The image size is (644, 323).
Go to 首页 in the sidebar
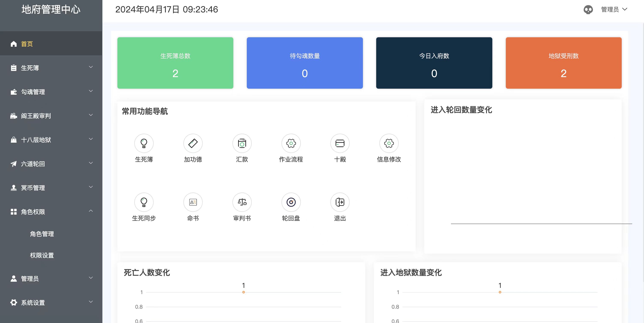tap(51, 43)
